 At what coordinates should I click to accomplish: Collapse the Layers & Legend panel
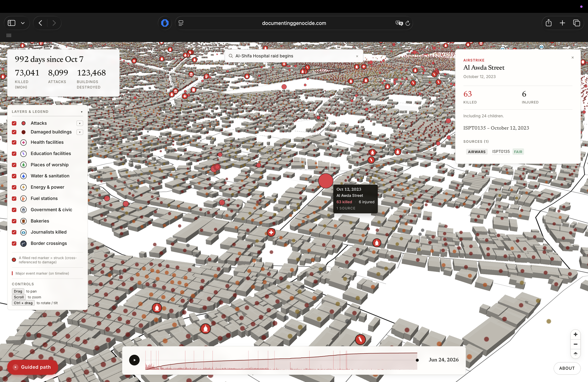click(82, 112)
